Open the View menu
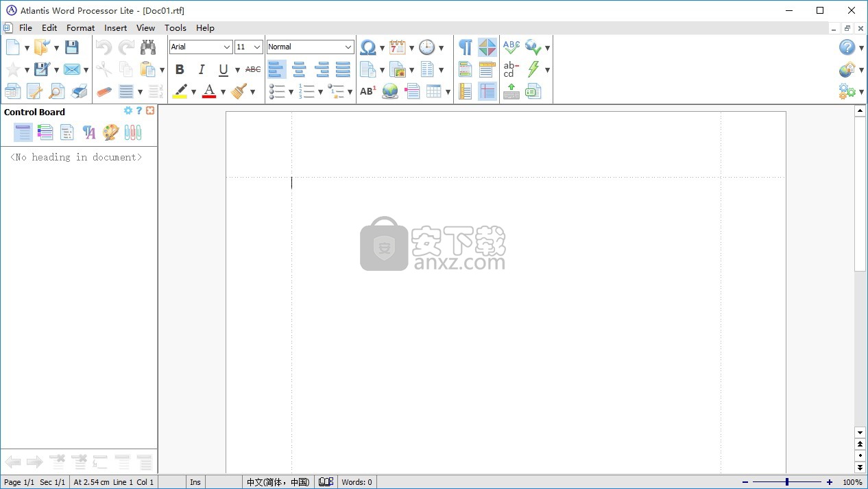868x489 pixels. click(x=145, y=28)
